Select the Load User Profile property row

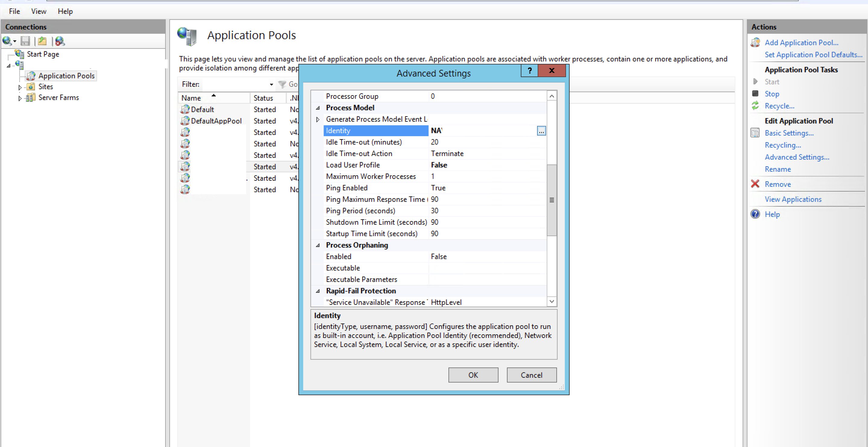(x=353, y=165)
